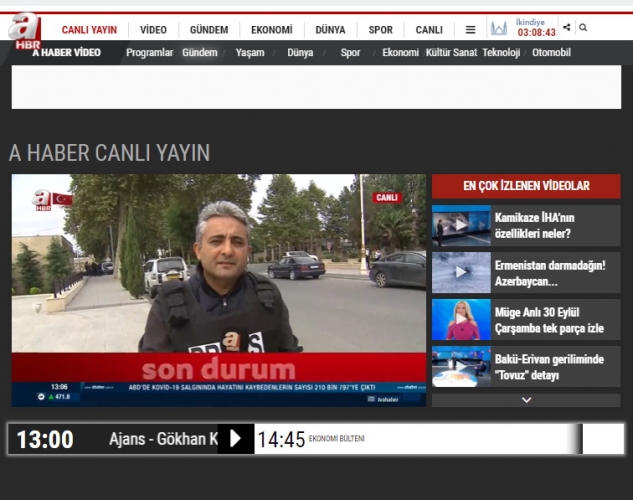Open 'Kamikaze İHA'nın özellikleri neler?' title

pyautogui.click(x=534, y=226)
